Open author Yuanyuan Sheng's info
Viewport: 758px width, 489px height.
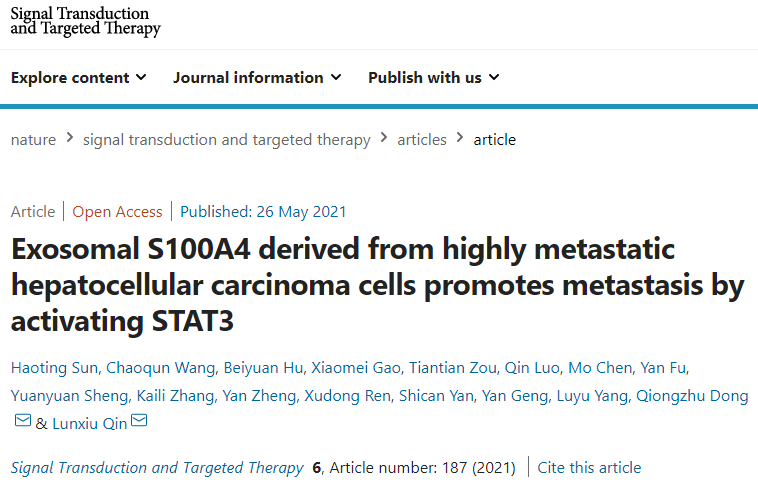[70, 396]
